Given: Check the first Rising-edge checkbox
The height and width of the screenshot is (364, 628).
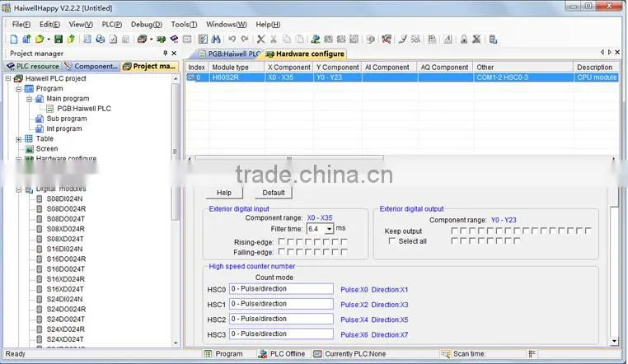Looking at the screenshot, I should click(x=282, y=241).
